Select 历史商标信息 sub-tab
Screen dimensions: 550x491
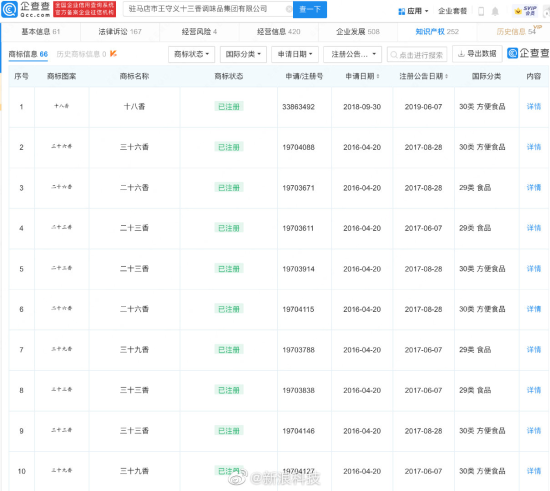[81, 54]
